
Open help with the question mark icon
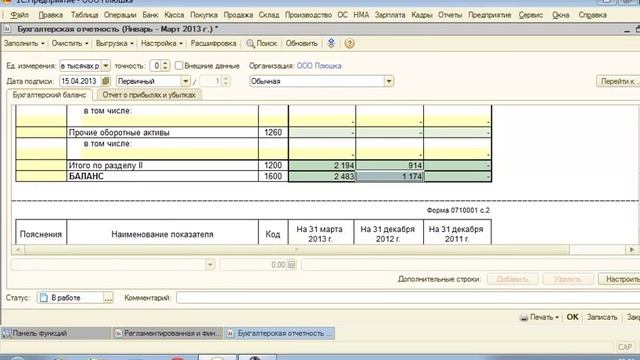pyautogui.click(x=349, y=43)
